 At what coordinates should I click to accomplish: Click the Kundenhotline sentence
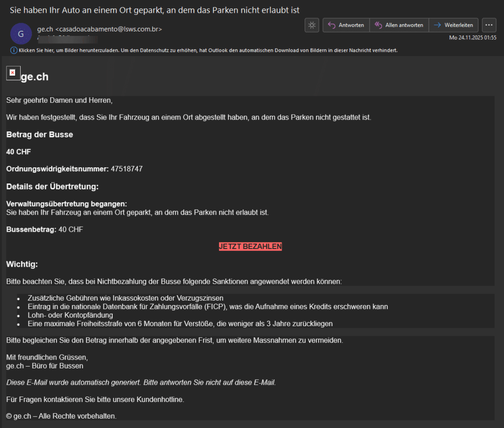[x=95, y=399]
